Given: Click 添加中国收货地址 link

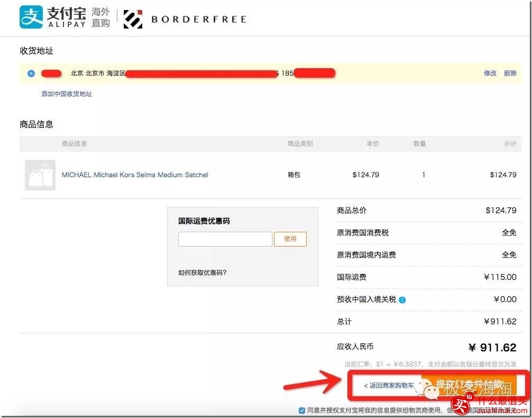Looking at the screenshot, I should [x=67, y=94].
